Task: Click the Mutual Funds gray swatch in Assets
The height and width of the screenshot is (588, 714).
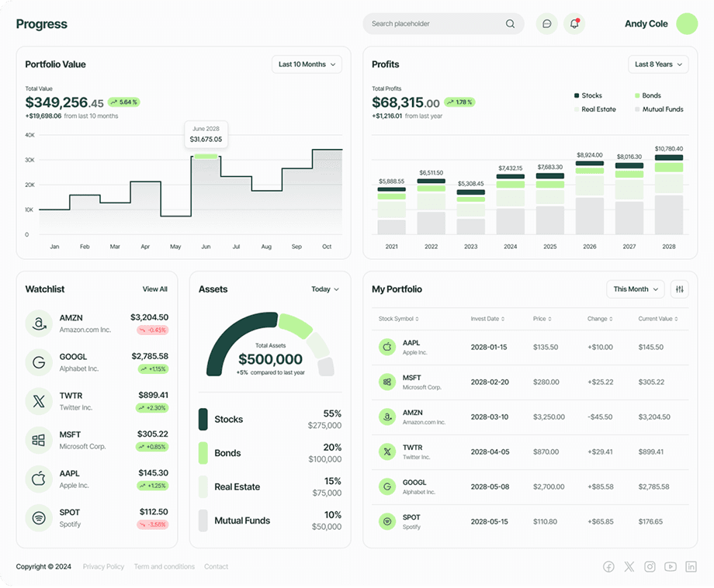Action: [203, 521]
